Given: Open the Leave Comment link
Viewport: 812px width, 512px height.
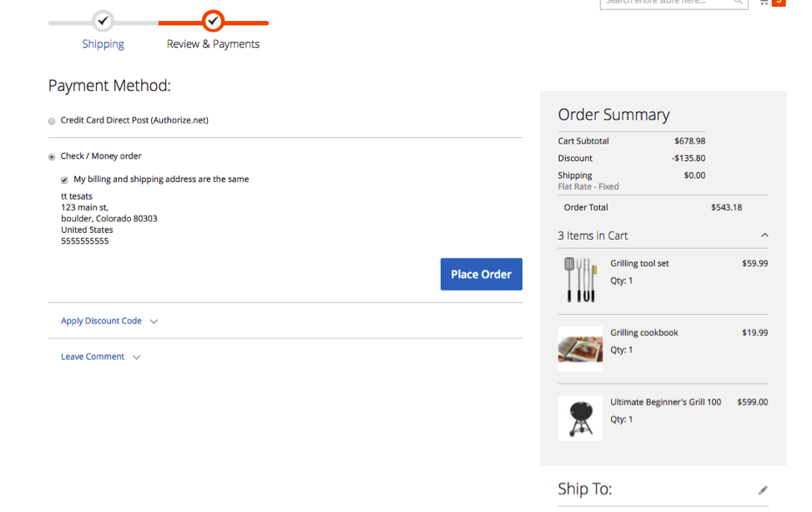Looking at the screenshot, I should pyautogui.click(x=92, y=356).
